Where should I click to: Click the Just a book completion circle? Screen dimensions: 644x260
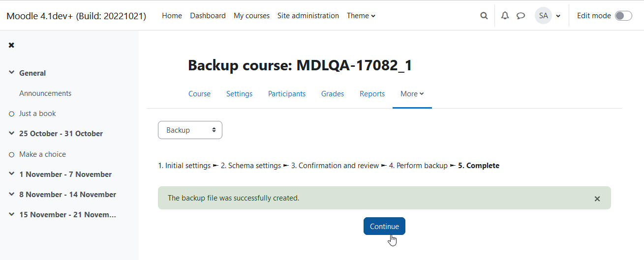(12, 114)
